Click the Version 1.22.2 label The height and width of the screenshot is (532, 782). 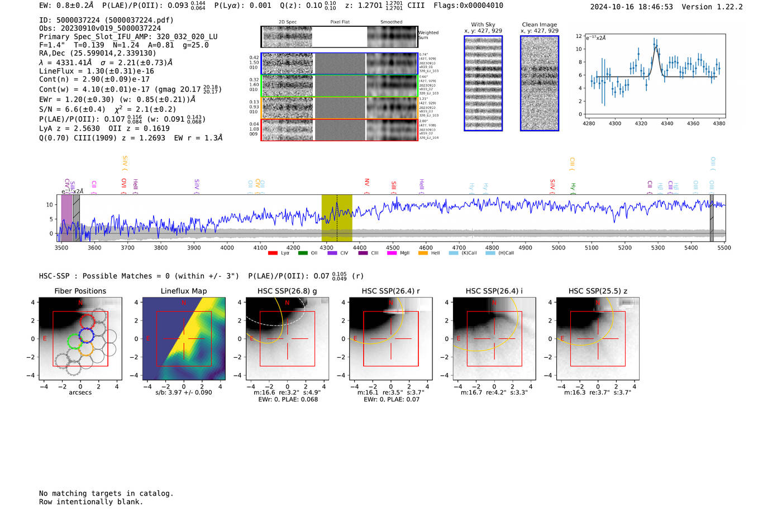point(712,7)
